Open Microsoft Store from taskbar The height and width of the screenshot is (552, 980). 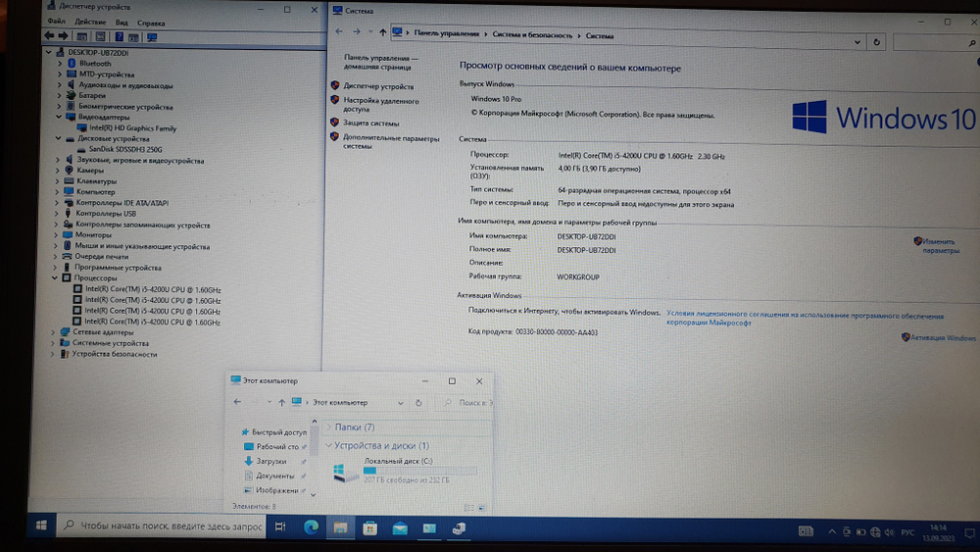tap(370, 528)
